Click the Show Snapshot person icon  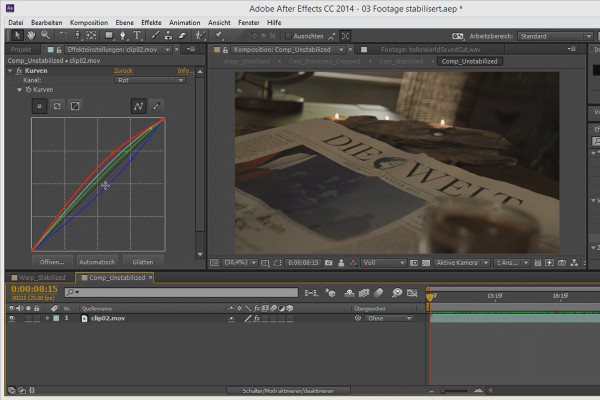coord(341,263)
